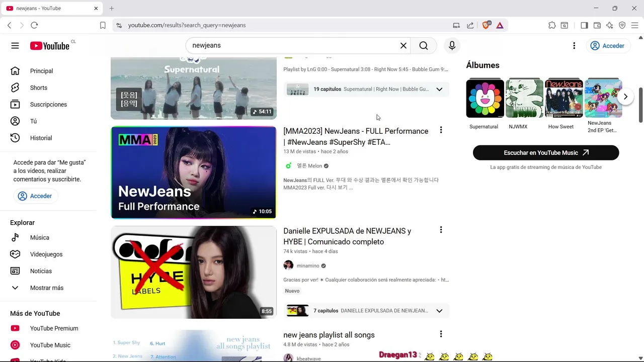Visit the 멜론 Melon channel

(x=309, y=166)
